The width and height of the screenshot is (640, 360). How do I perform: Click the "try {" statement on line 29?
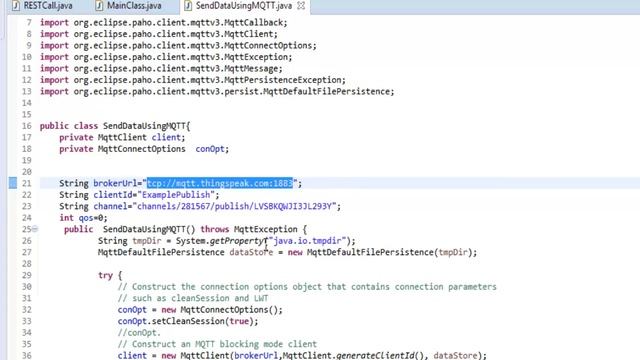tap(110, 275)
